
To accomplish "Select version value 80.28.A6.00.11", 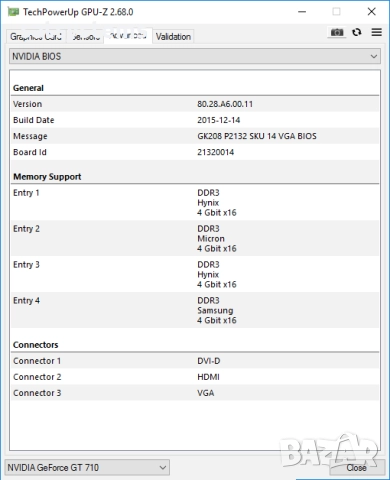I will [x=225, y=104].
